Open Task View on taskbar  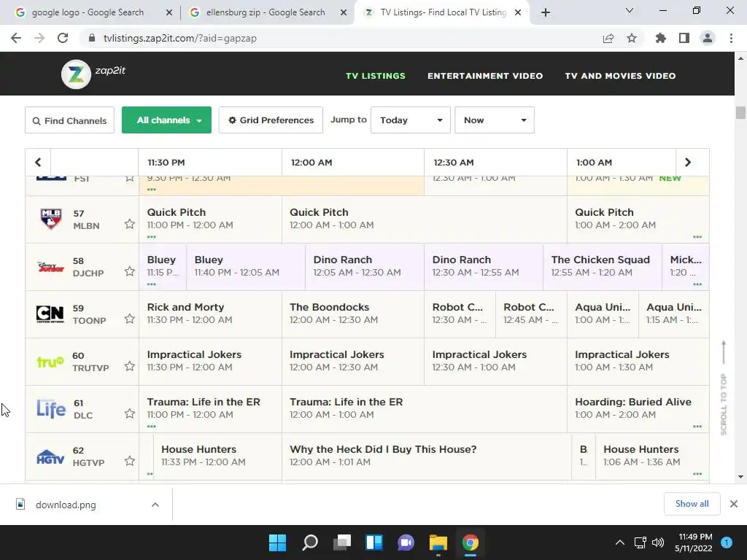(342, 542)
